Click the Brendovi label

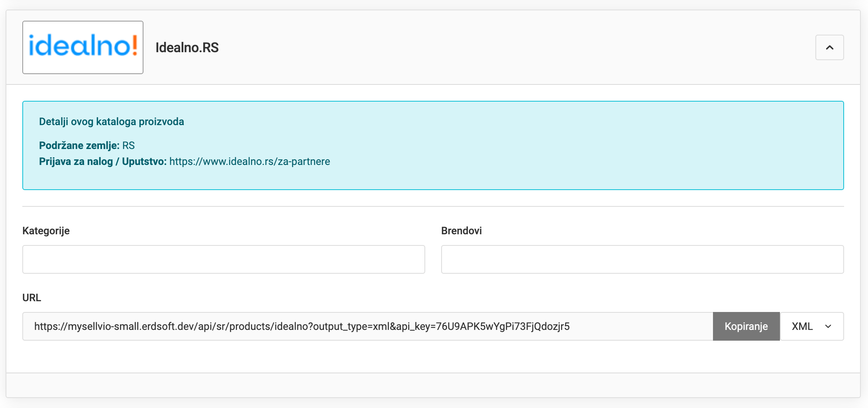tap(461, 230)
